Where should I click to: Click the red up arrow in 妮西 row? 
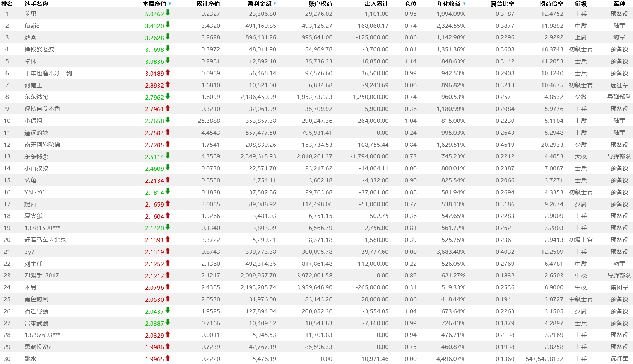point(168,203)
